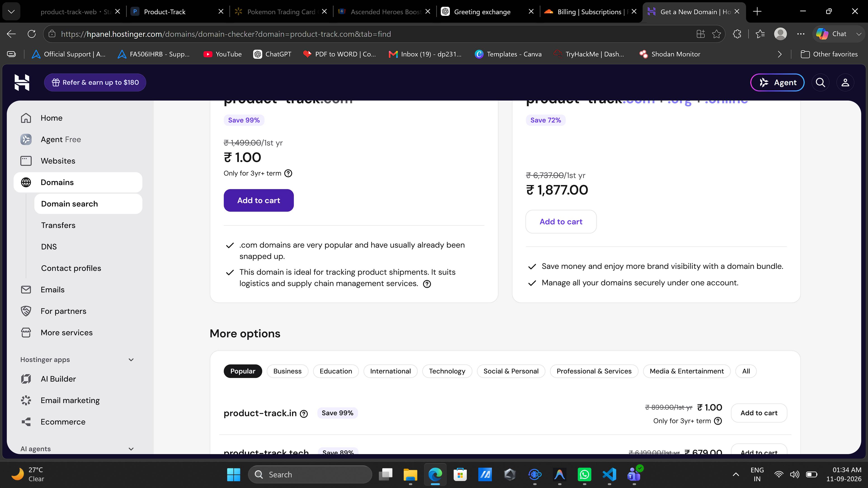Select the Technology category filter
Viewport: 868px width, 488px height.
447,371
